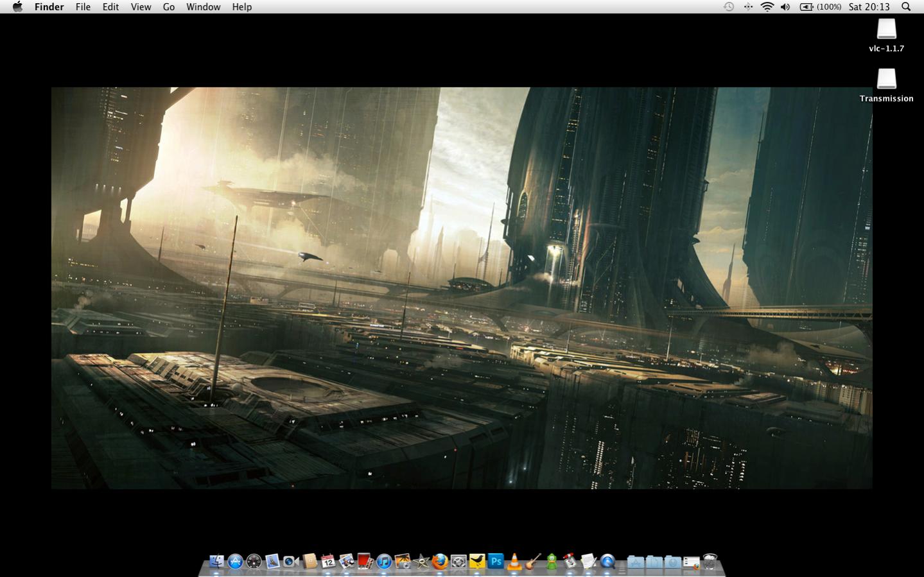Open the Bluetooth status menu
The width and height of the screenshot is (924, 577).
click(748, 6)
